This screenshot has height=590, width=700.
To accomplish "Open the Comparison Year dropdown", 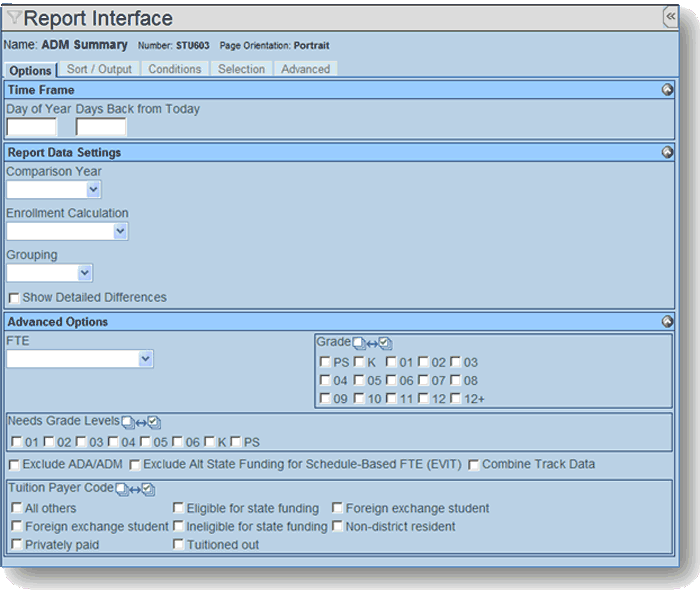I will tap(54, 190).
